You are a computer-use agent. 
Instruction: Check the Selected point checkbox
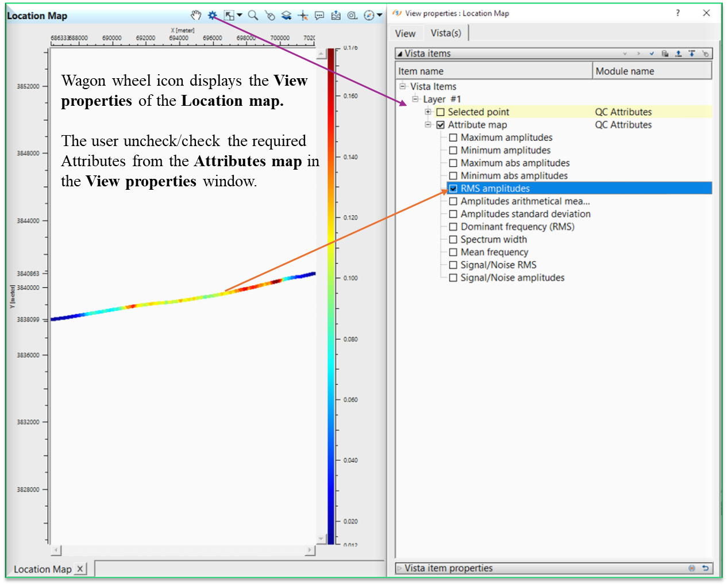tap(441, 112)
